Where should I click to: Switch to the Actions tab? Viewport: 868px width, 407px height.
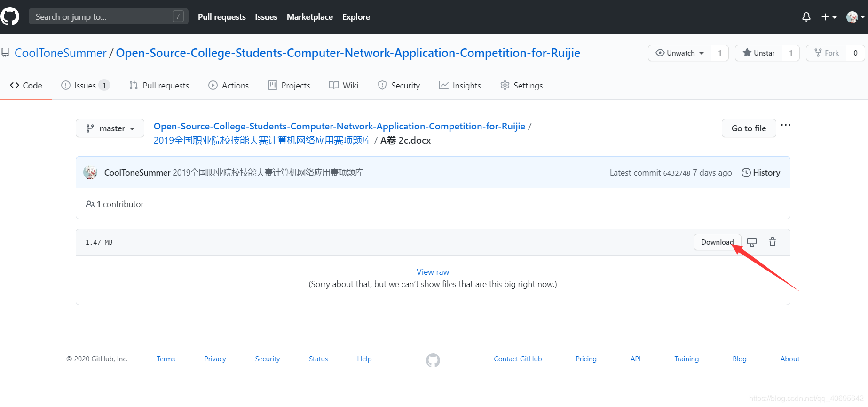pyautogui.click(x=229, y=86)
